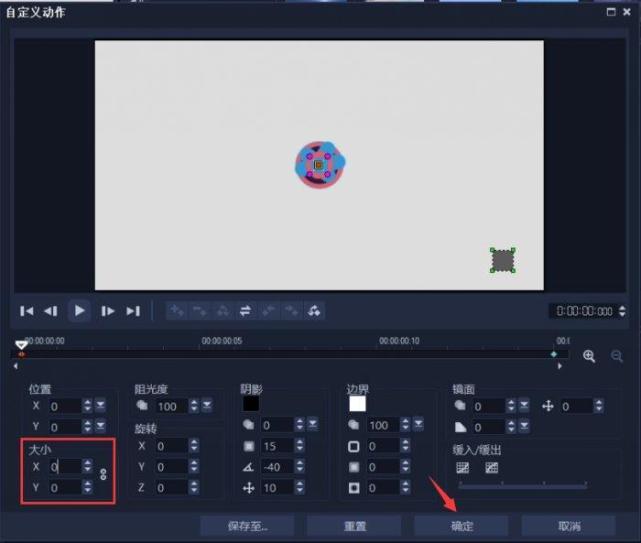Adjust the mirror distance spinner arrows
The image size is (641, 543).
(x=599, y=406)
